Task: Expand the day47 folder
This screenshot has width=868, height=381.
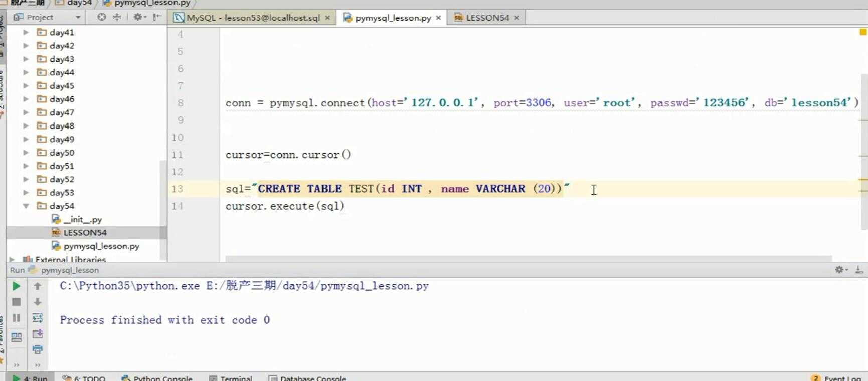Action: [26, 112]
